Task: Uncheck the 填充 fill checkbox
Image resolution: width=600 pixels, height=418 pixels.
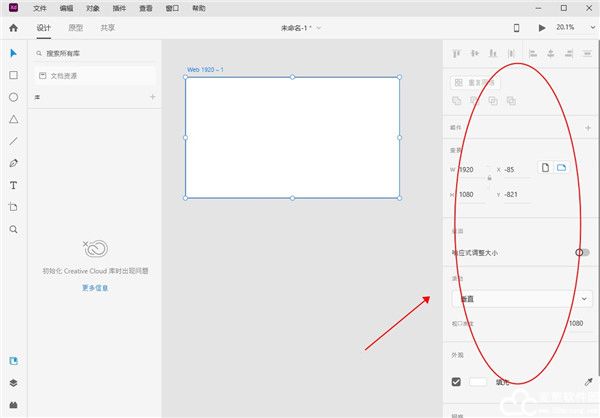Action: pos(457,382)
